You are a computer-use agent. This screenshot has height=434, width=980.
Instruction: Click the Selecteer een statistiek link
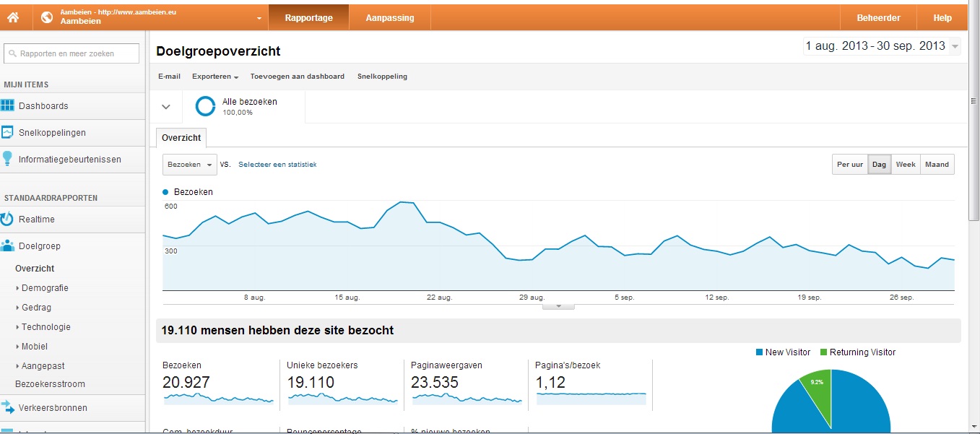(277, 165)
